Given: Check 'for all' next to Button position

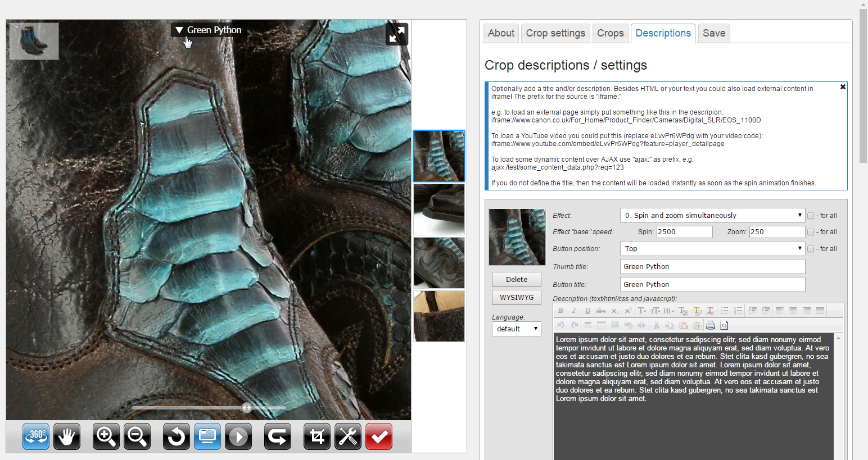Looking at the screenshot, I should [811, 249].
